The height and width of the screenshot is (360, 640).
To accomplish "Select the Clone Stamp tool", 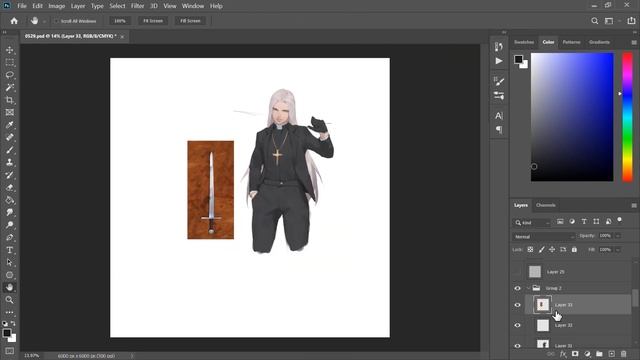I will coord(9,162).
